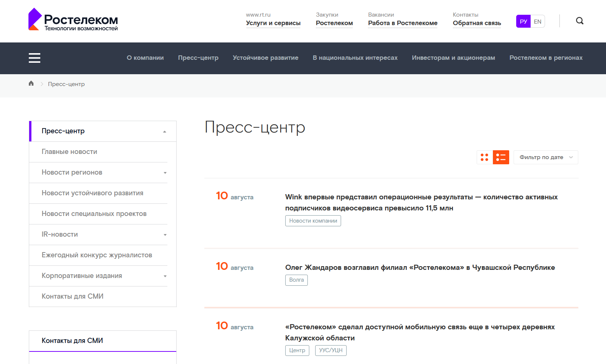The image size is (606, 364).
Task: Expand Корпоративные издания submenu arrow
Action: tap(165, 276)
